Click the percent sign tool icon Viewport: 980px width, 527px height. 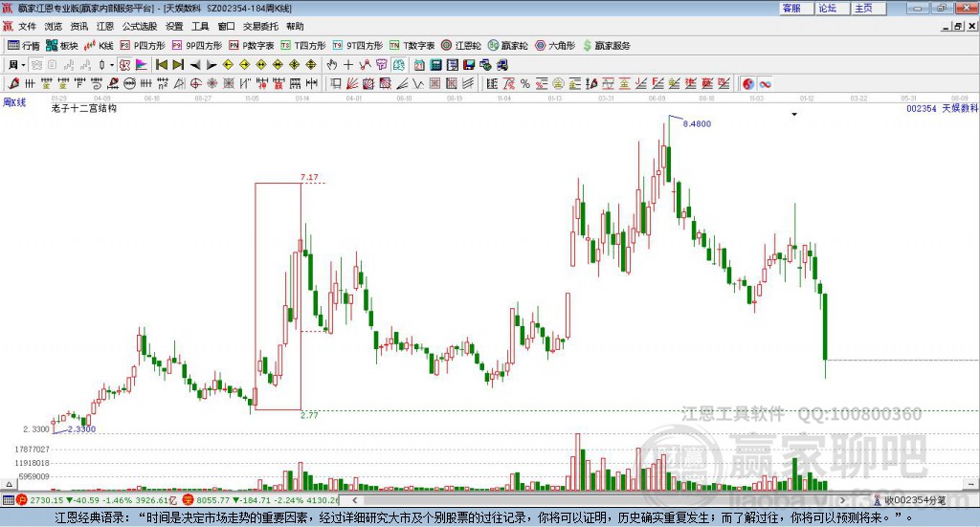tap(525, 83)
